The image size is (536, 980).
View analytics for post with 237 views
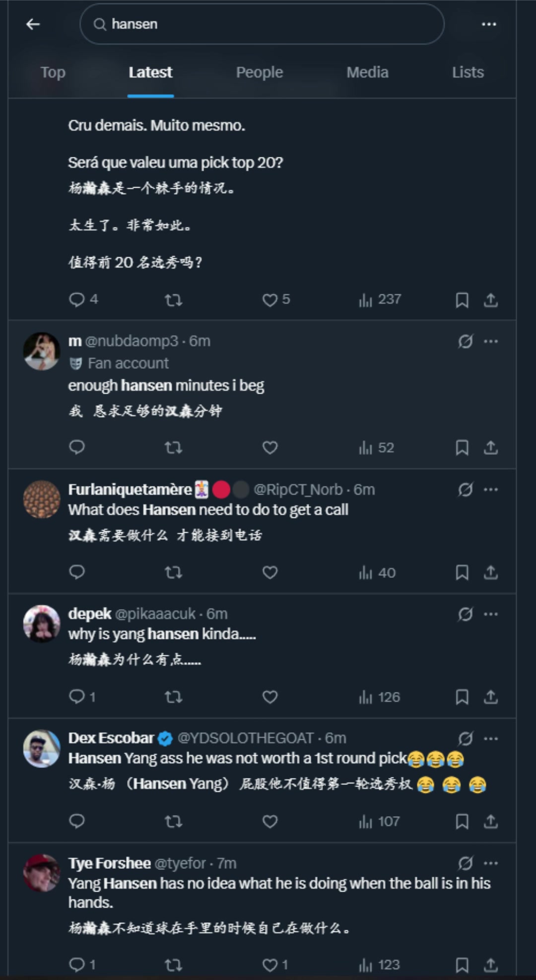pos(380,299)
